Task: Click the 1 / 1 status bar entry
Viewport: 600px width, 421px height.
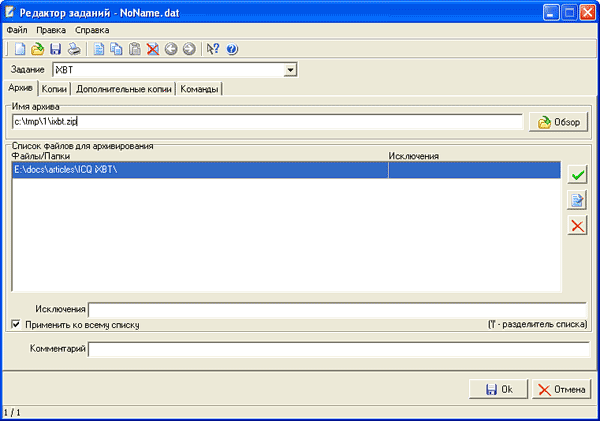Action: pyautogui.click(x=12, y=413)
